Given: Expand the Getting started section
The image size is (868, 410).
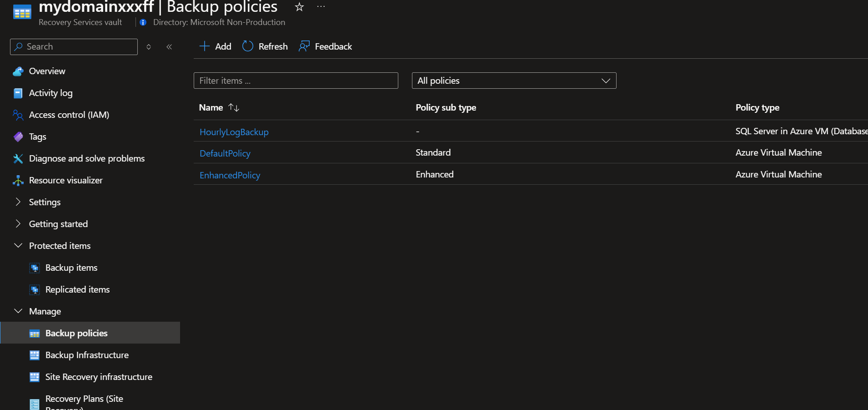Looking at the screenshot, I should (x=18, y=224).
